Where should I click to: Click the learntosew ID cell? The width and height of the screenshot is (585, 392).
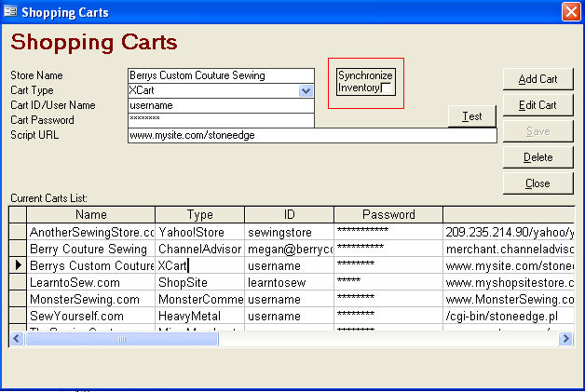pos(289,282)
